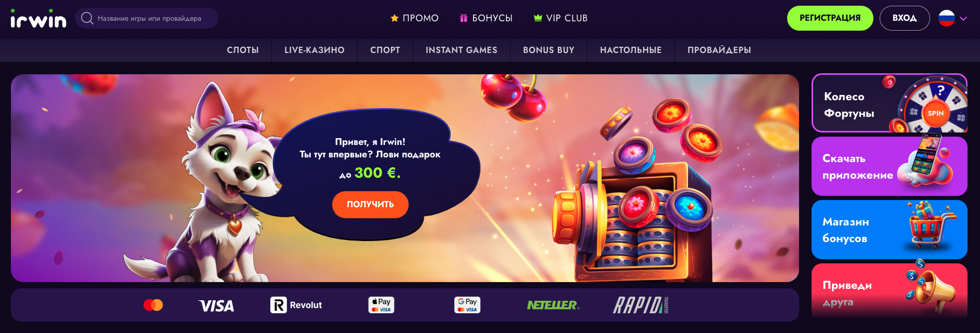Switch to LIVE-КАЗИНО tab
980x333 pixels.
[315, 50]
